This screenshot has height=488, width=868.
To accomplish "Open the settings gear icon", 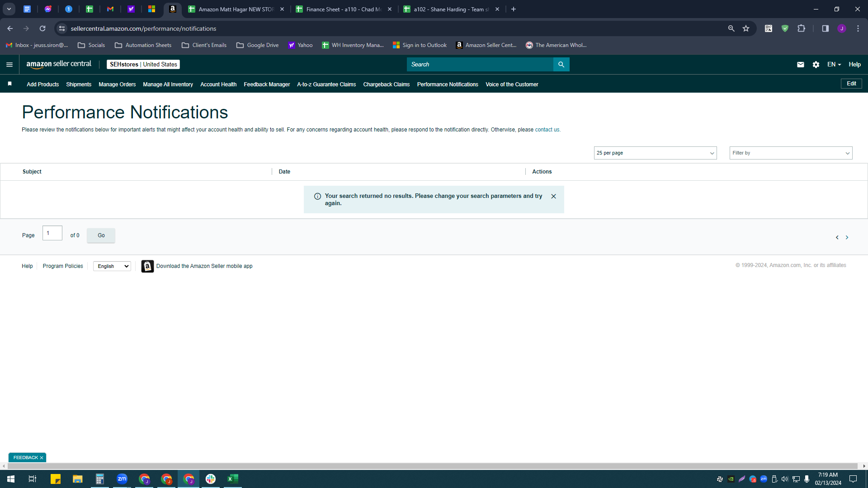I will point(816,65).
